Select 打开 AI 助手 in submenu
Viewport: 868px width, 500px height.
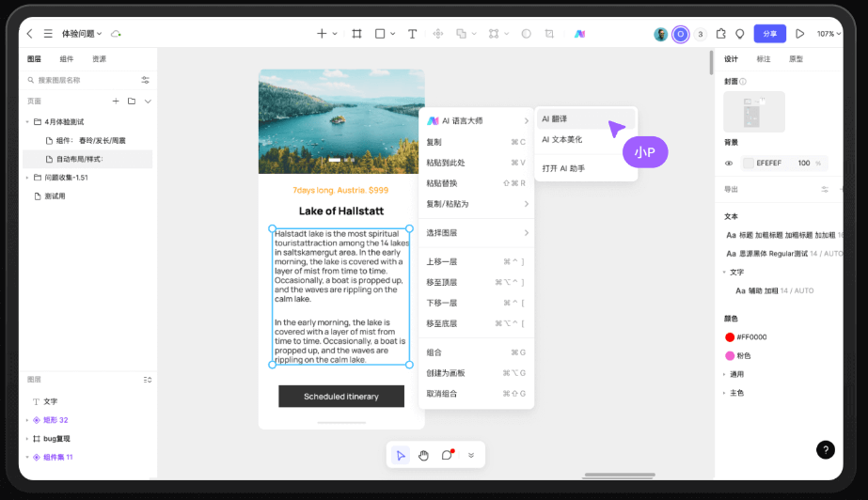pyautogui.click(x=586, y=168)
